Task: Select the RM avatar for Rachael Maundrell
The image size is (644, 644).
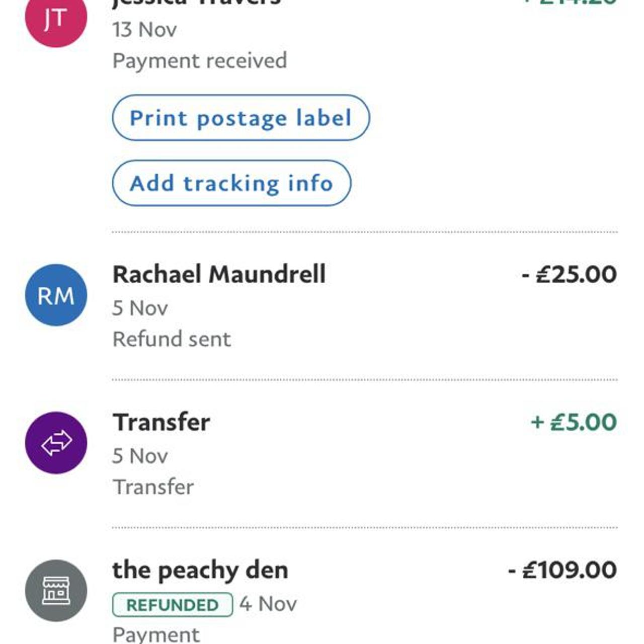Action: click(55, 296)
